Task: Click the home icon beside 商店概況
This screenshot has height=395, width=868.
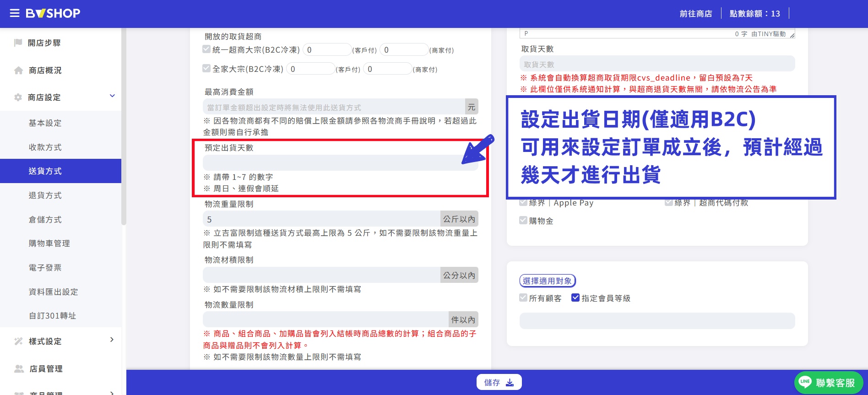Action: 19,70
